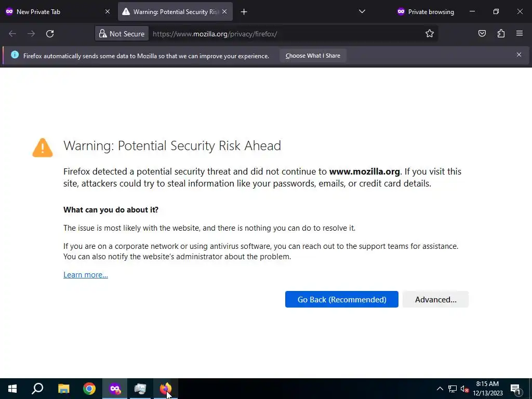Open File Explorer from the taskbar
This screenshot has width=532, height=399.
(x=63, y=389)
